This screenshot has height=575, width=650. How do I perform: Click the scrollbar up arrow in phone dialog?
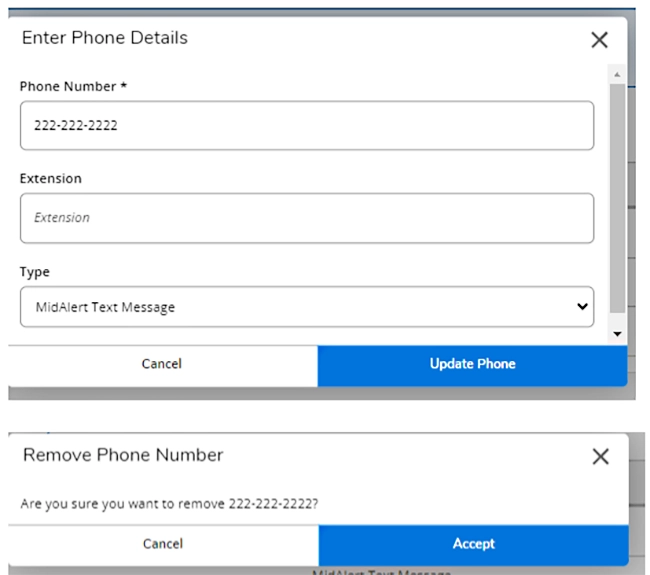click(x=617, y=75)
